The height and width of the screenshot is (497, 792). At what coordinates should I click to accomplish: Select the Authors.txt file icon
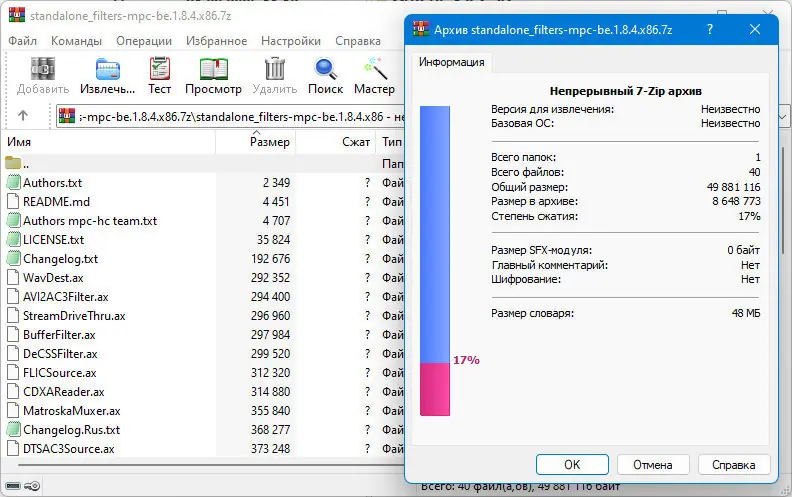(14, 182)
